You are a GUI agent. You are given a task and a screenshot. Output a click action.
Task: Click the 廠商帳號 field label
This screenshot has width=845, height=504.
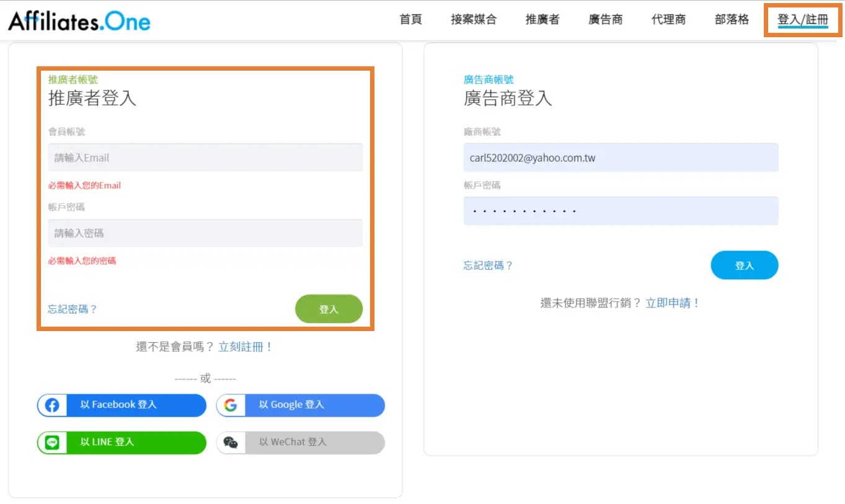point(482,131)
